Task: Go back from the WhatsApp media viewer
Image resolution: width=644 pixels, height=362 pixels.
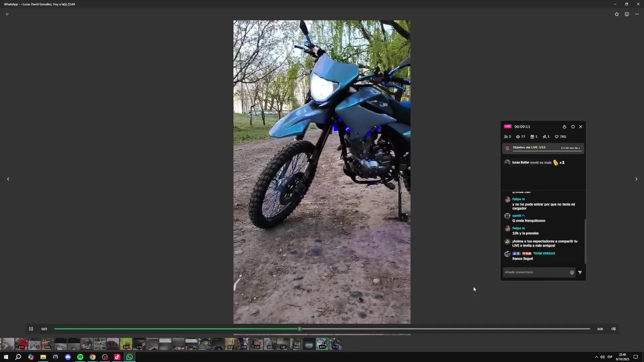Action: point(7,14)
